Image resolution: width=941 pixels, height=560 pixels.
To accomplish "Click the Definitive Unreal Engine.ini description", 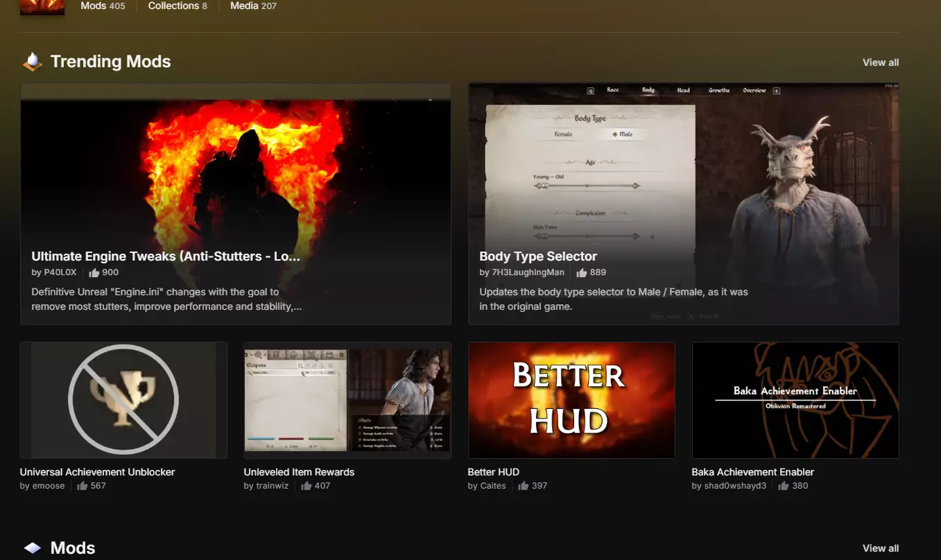I will [x=166, y=299].
